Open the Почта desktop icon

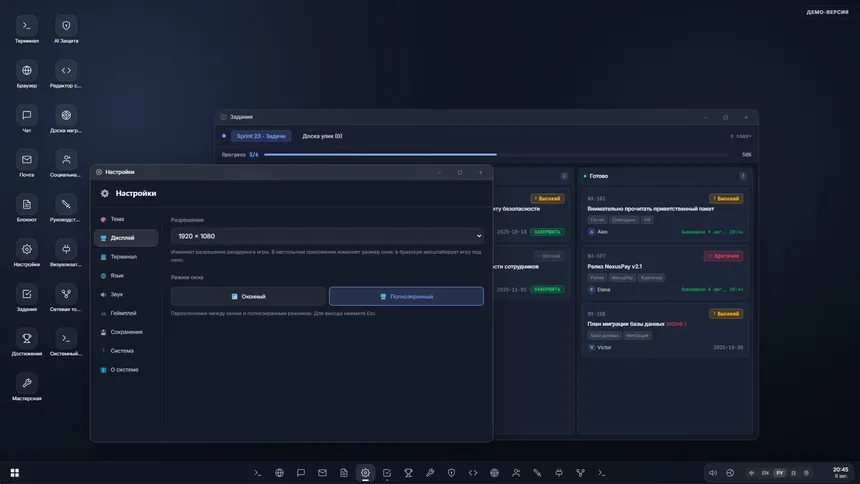[x=26, y=164]
